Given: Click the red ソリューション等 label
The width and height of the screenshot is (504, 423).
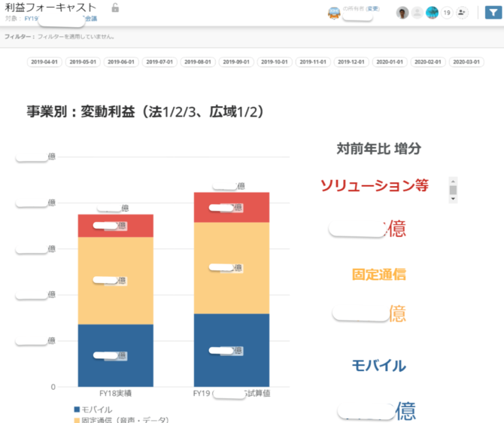Looking at the screenshot, I should [375, 185].
